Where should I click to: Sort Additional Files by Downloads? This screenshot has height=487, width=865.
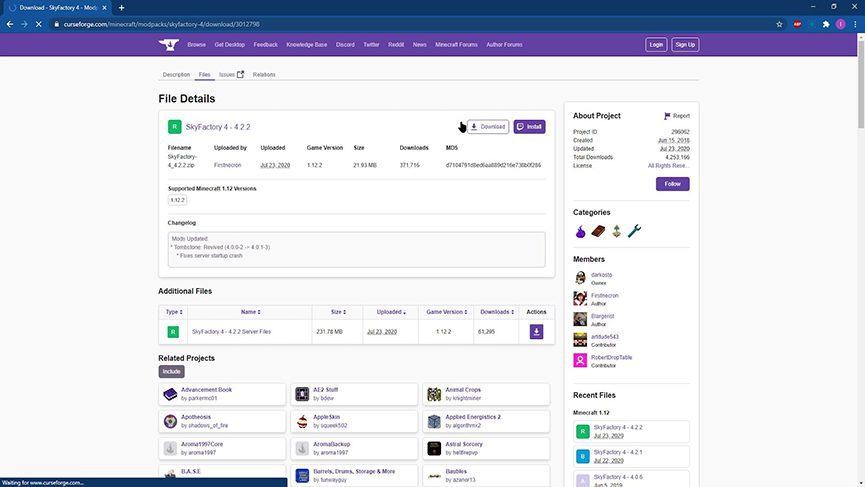(497, 312)
